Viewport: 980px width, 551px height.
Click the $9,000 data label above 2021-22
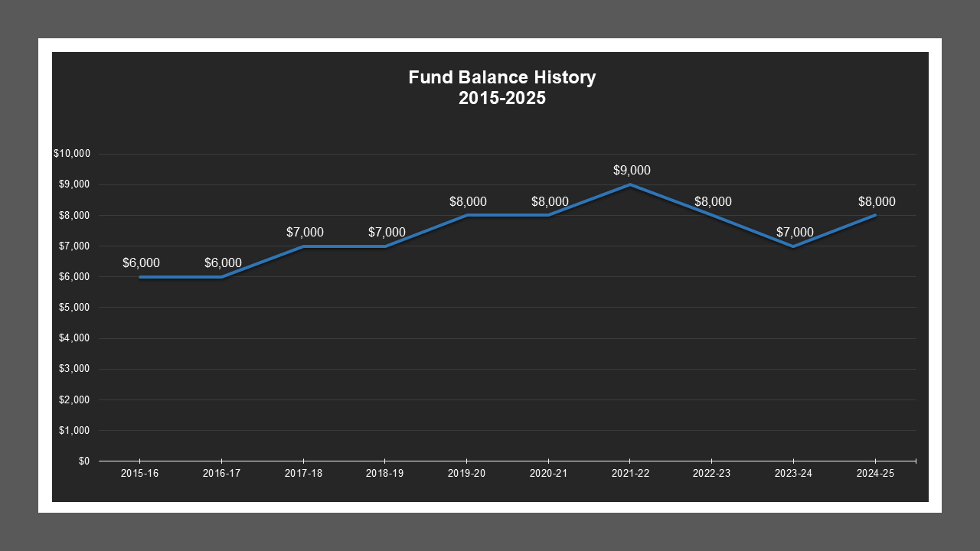tap(631, 170)
